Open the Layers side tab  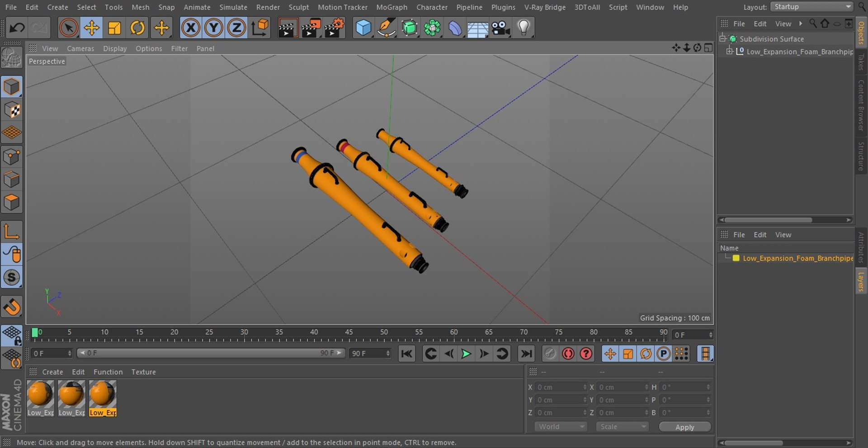click(x=861, y=281)
